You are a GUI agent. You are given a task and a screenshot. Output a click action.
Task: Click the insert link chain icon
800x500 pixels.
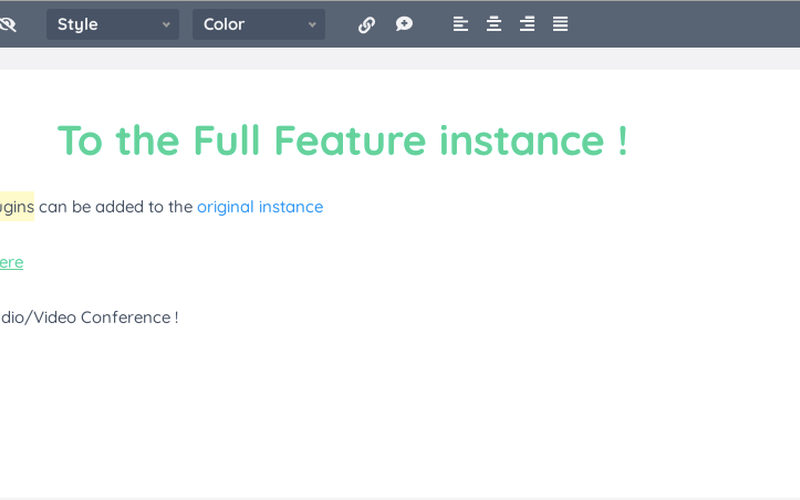[366, 24]
